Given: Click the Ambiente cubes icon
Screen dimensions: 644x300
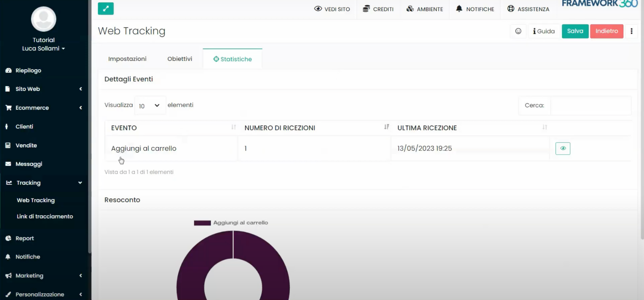Looking at the screenshot, I should (x=410, y=9).
